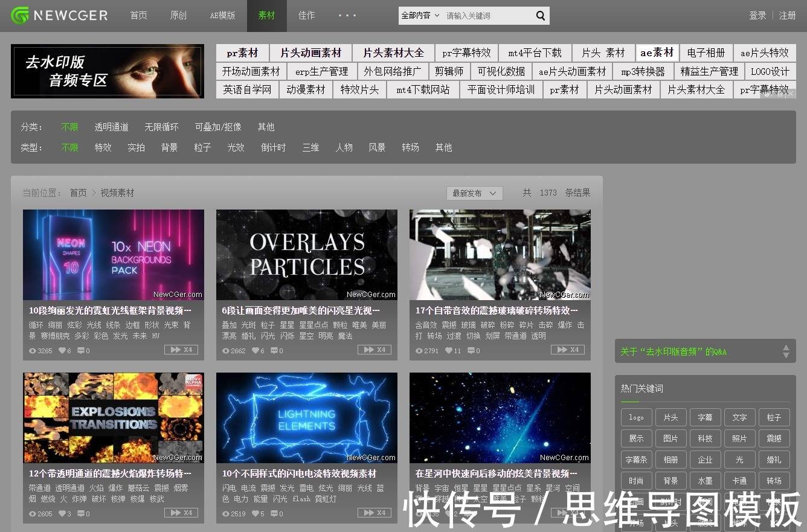
Task: Click the three-dots more menu in navbar
Action: [347, 16]
